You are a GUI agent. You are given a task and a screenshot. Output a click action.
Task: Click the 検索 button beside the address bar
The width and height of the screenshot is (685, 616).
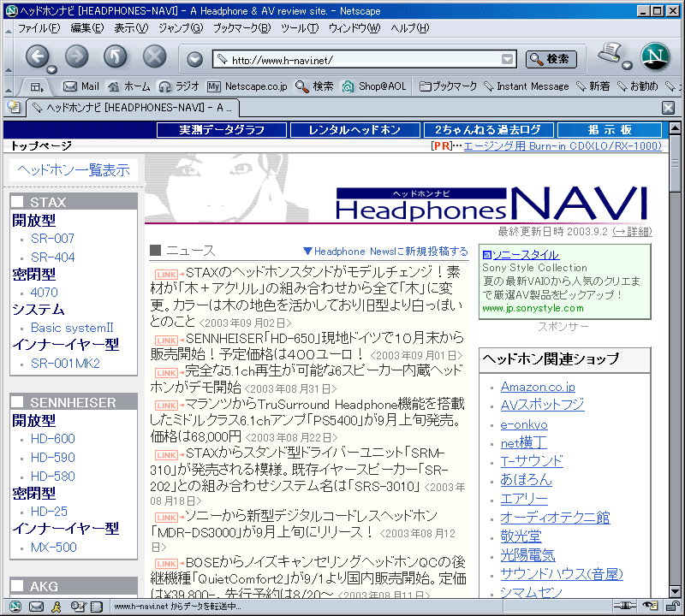click(551, 59)
